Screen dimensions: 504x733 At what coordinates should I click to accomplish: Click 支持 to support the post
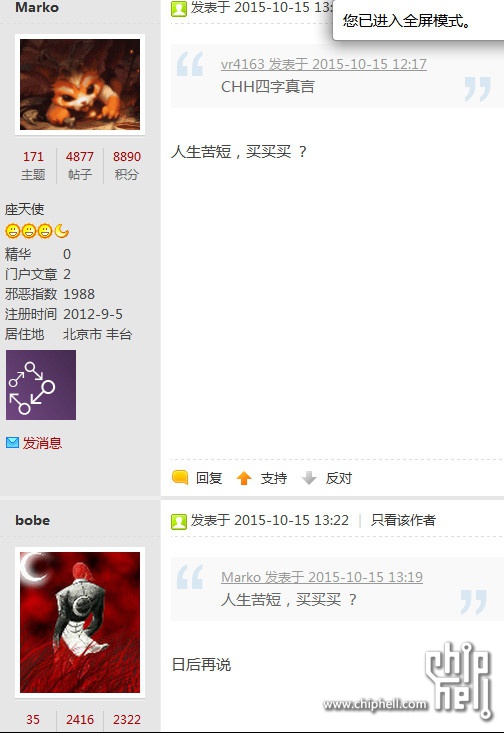coord(274,478)
